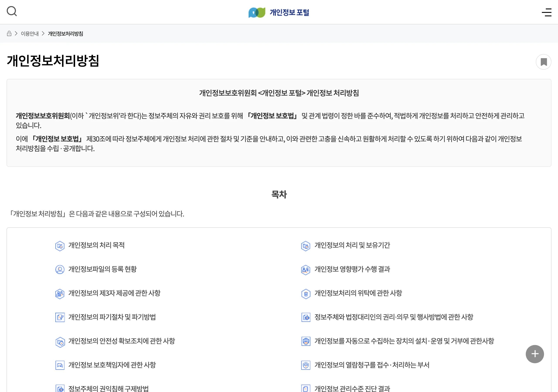
Task: Click icon beside 정보주체와 법정대리인의 권리·의무
Action: (x=306, y=318)
